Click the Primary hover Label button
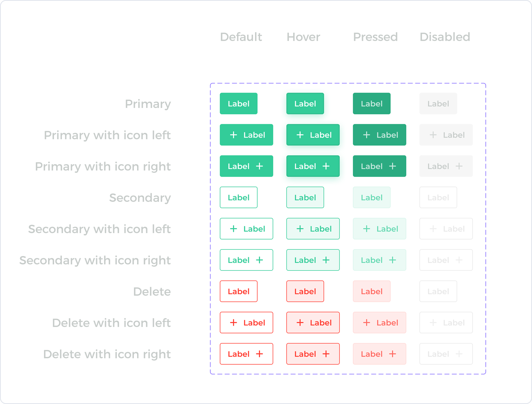Image resolution: width=532 pixels, height=404 pixels. click(305, 104)
